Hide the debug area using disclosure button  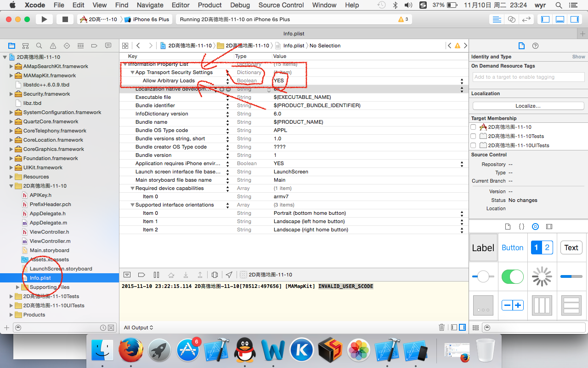[x=127, y=275]
